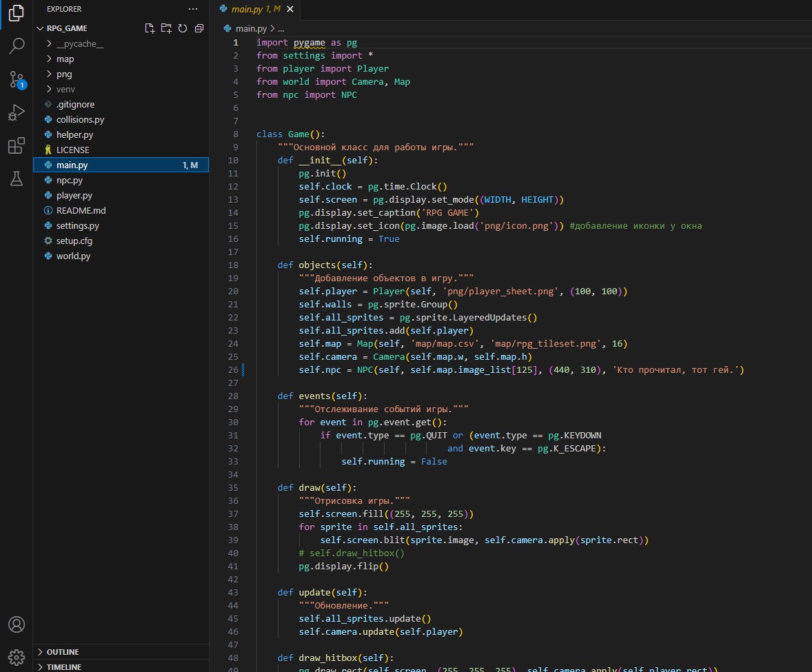Open the Extensions view
Screen dimensions: 812x672
click(x=17, y=145)
